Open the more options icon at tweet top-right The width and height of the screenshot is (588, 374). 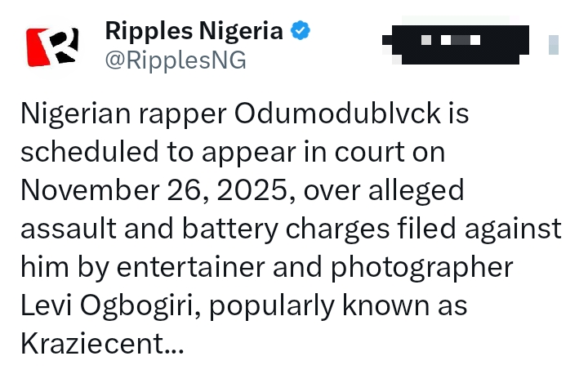(x=553, y=44)
